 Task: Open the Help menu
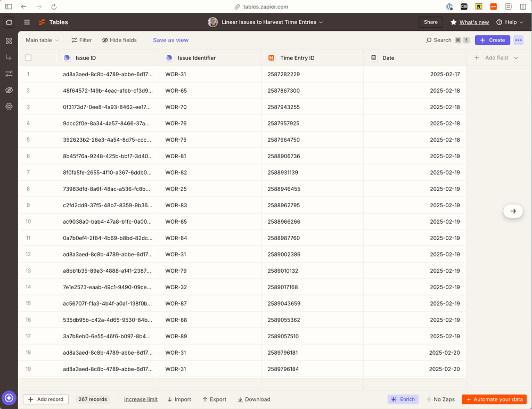point(510,22)
